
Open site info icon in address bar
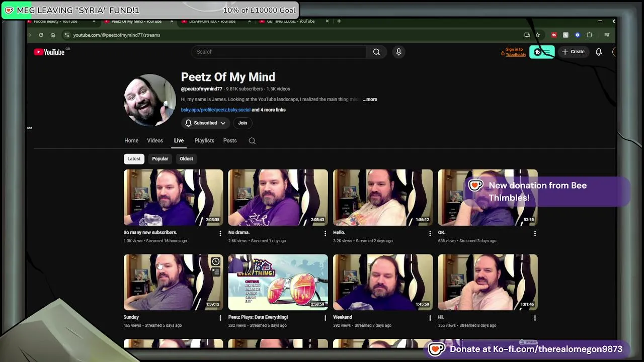67,35
